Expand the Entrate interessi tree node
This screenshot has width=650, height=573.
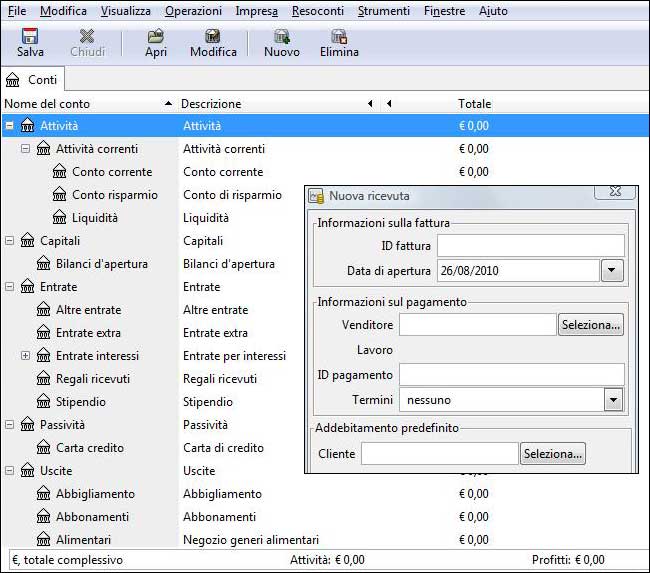point(26,356)
